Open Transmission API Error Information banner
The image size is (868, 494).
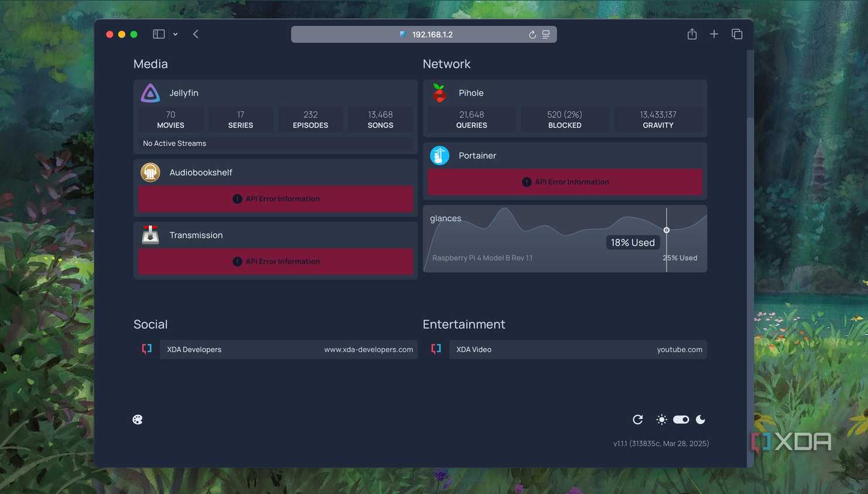276,262
